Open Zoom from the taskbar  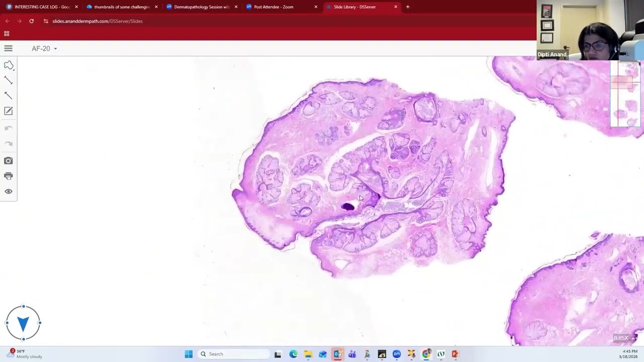point(396,354)
